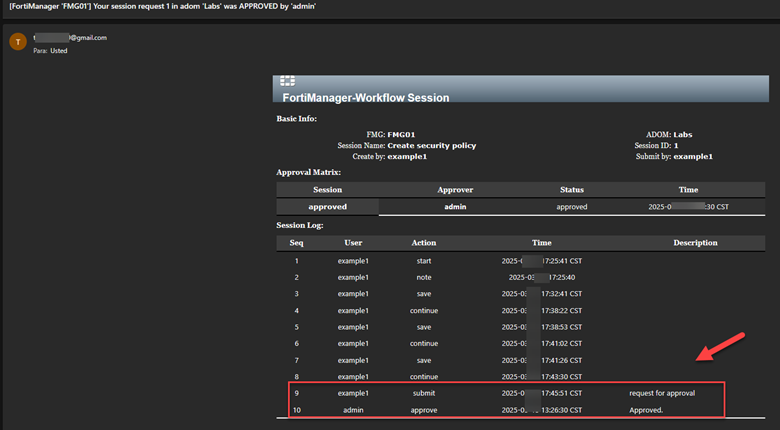This screenshot has height=430, width=780.
Task: Click the 'approve' action in row 10
Action: point(424,410)
